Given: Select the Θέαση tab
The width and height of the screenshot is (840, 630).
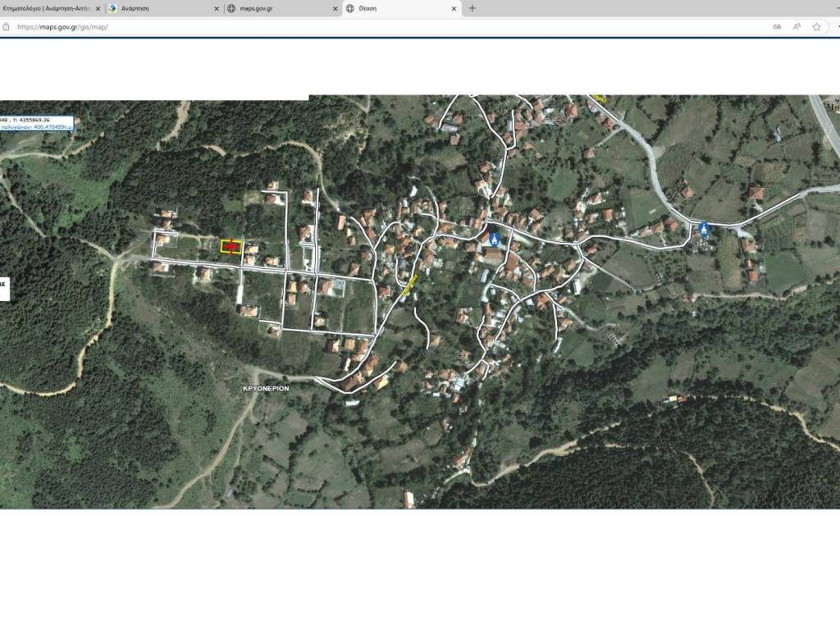Looking at the screenshot, I should (x=394, y=8).
